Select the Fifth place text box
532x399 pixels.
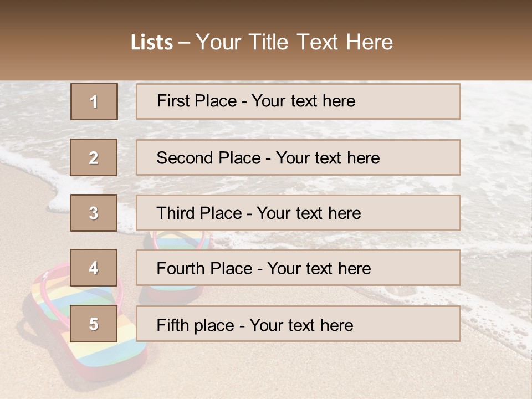coord(298,324)
